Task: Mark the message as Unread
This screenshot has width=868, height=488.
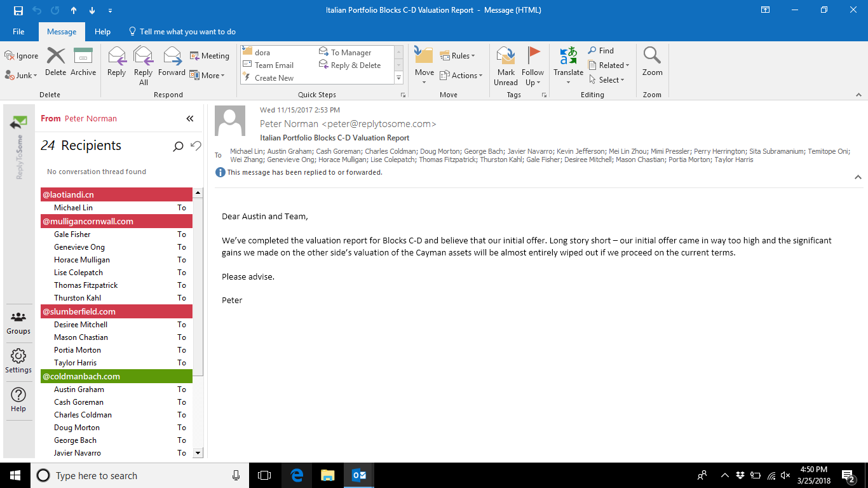Action: coord(506,66)
